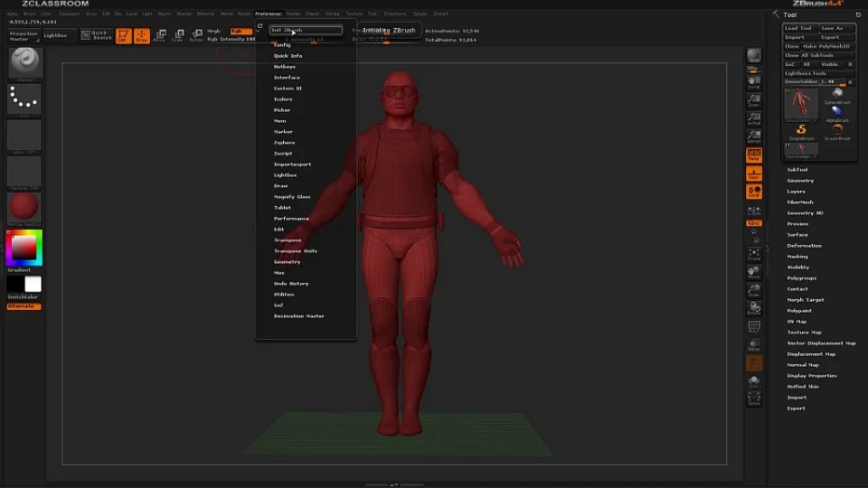This screenshot has width=868, height=488.
Task: Click the Zoom canvas icon
Action: click(753, 101)
